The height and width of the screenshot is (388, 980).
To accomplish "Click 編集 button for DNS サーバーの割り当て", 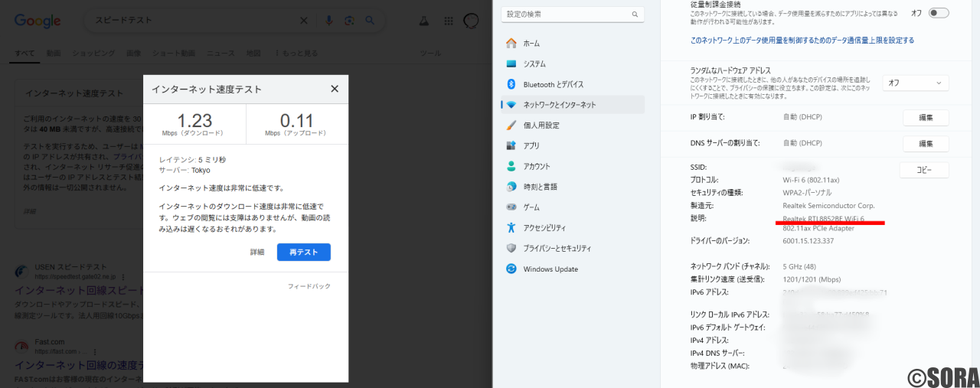I will [926, 143].
